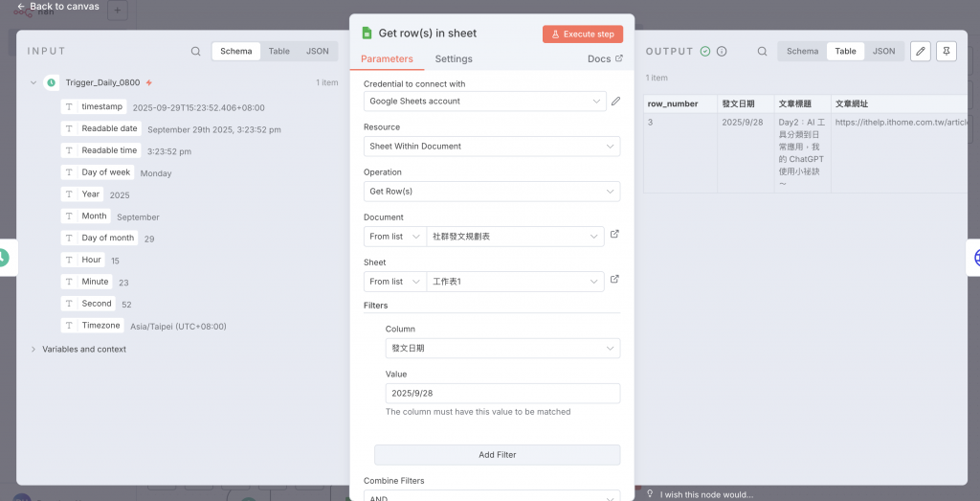The width and height of the screenshot is (980, 501).
Task: Click Execute step button
Action: pyautogui.click(x=583, y=34)
